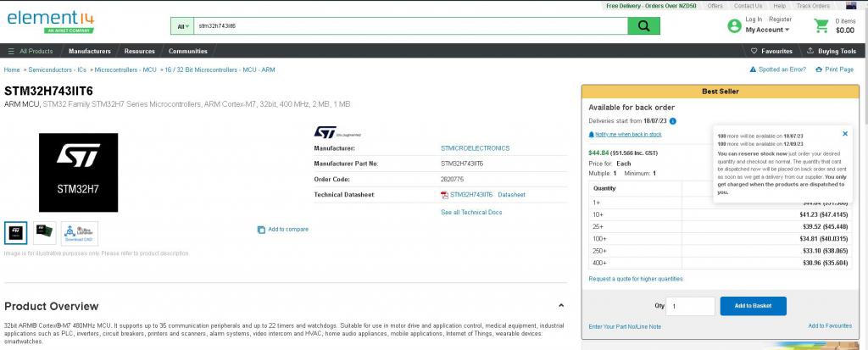This screenshot has width=868, height=350.
Task: Open the See all Technical Docs link
Action: click(471, 212)
